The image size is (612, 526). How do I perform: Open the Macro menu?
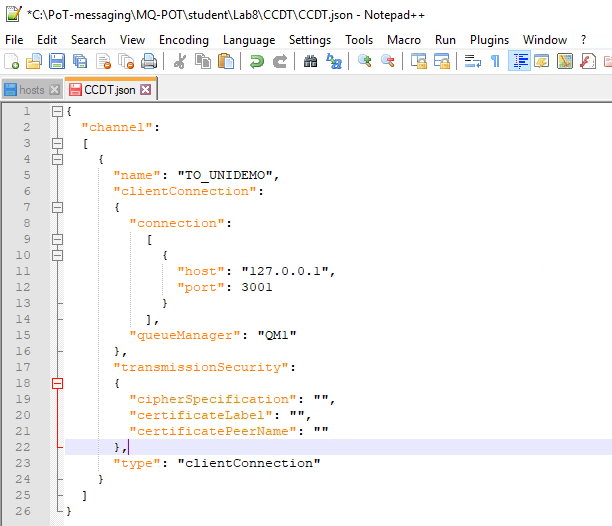click(404, 40)
